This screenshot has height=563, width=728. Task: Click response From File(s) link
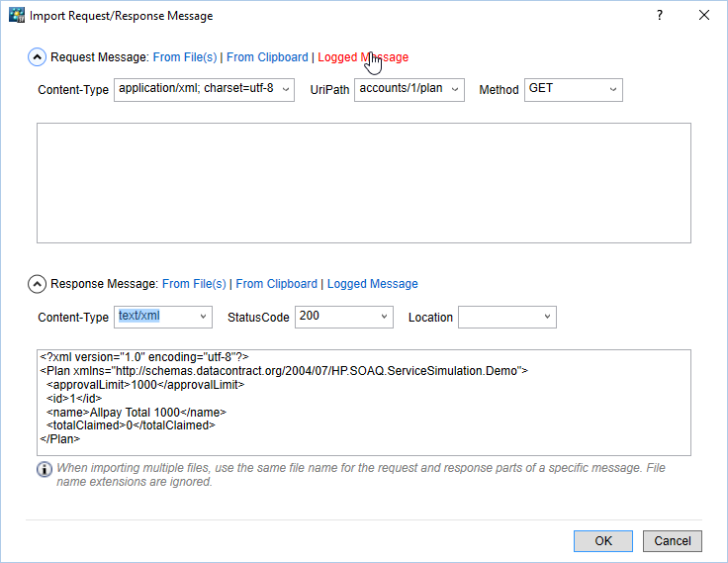[194, 284]
